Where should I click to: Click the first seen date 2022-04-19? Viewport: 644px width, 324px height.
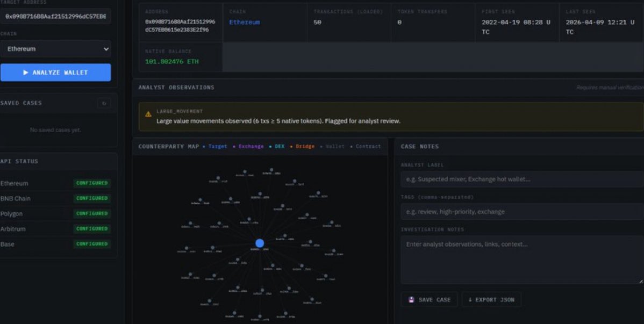pos(516,27)
